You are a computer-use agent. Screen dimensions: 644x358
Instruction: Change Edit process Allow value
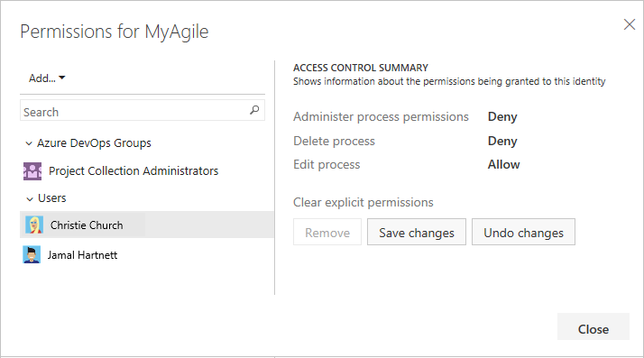[503, 164]
